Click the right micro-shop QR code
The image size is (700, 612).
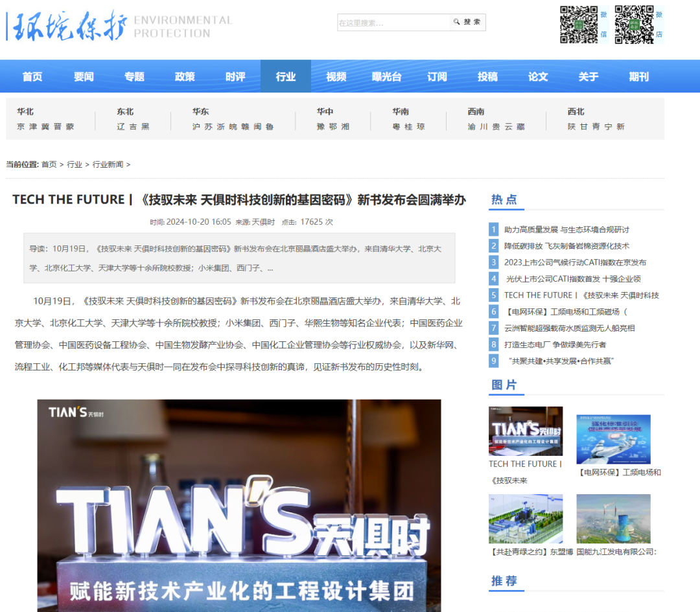[633, 25]
